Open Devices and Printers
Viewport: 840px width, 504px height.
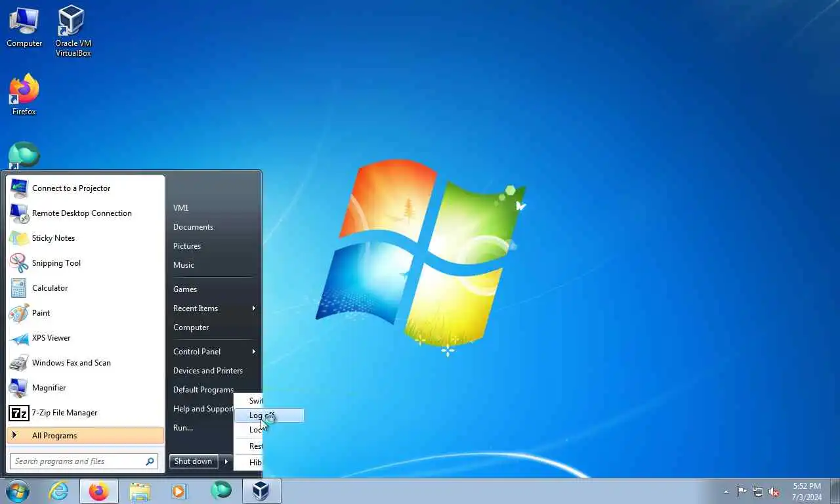pos(213,371)
